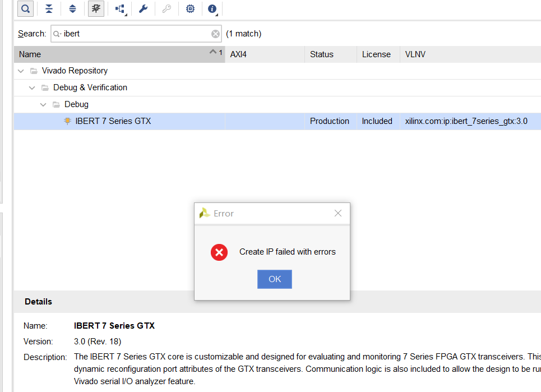The width and height of the screenshot is (541, 392).
Task: Toggle the search magnifier toolbar button
Action: (26, 8)
